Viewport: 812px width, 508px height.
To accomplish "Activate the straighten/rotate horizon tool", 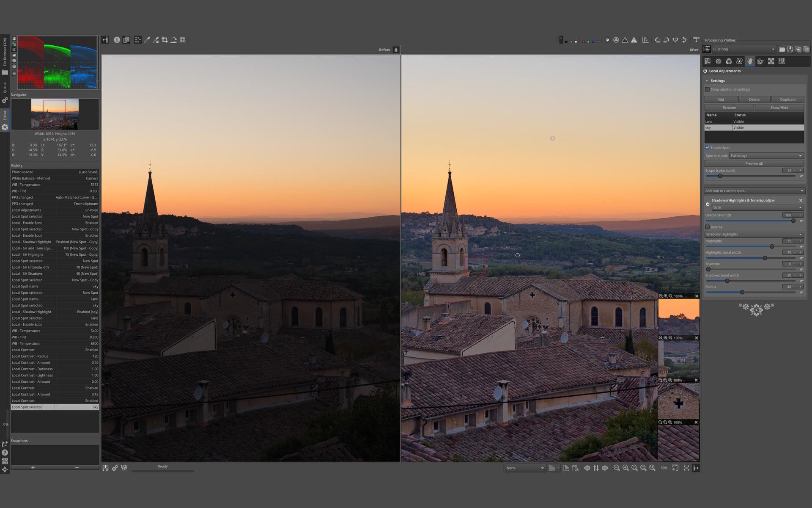I will [173, 40].
